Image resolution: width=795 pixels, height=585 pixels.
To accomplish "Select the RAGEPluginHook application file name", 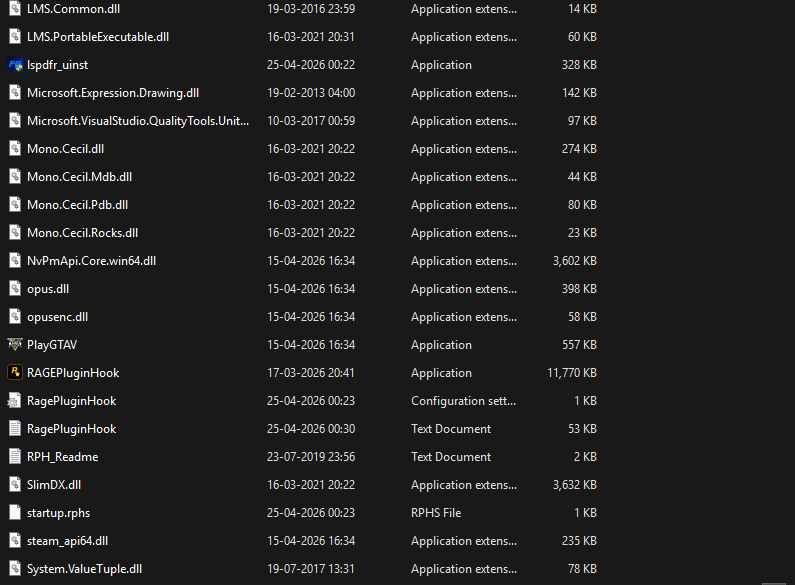I will (x=73, y=373).
